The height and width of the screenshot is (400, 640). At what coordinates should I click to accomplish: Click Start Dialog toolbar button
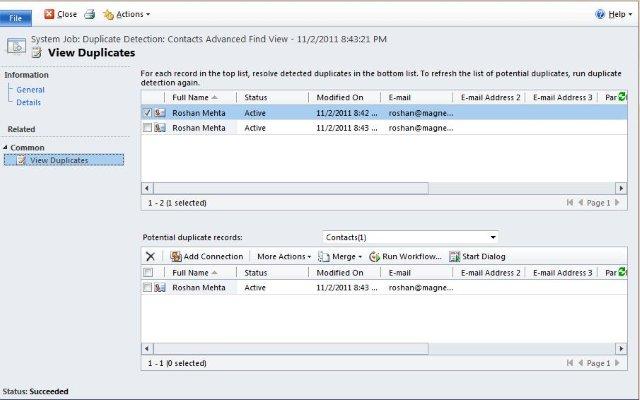[478, 256]
